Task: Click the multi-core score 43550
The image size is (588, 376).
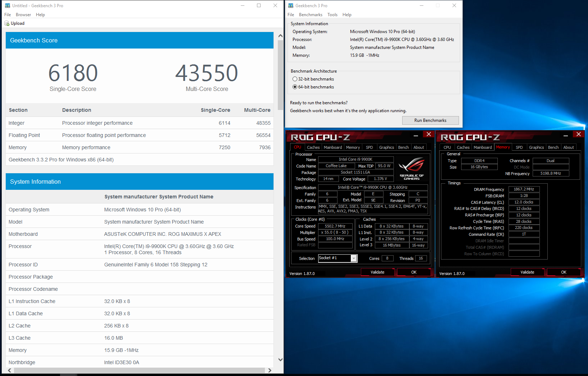Action: click(207, 73)
